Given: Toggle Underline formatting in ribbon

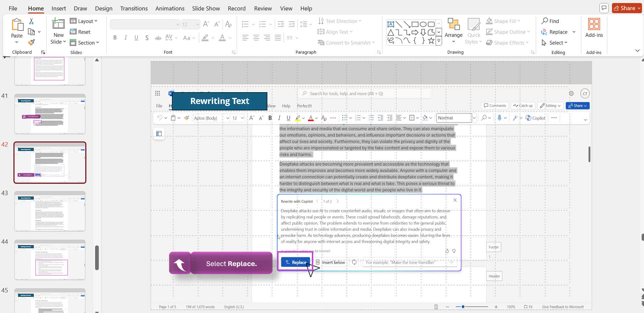Looking at the screenshot, I should coord(136,38).
